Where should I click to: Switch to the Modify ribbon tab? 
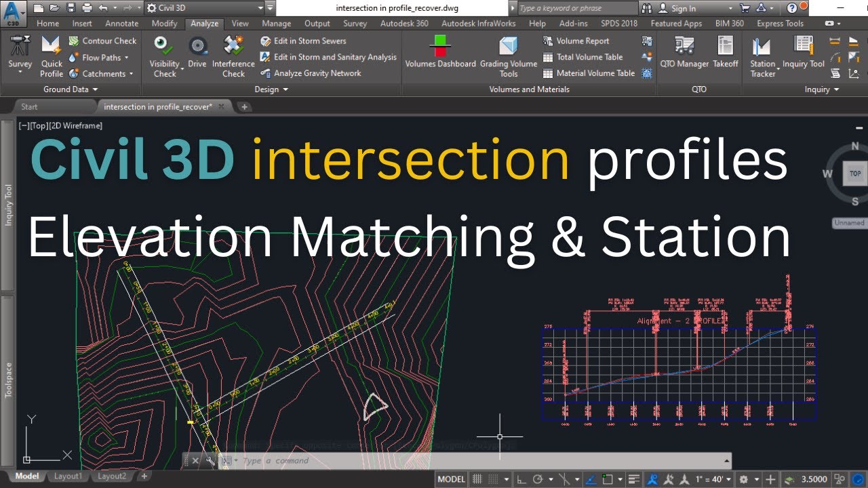coord(164,23)
